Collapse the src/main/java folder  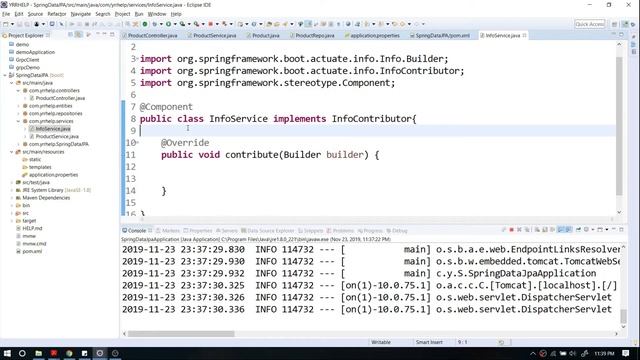[x=11, y=83]
